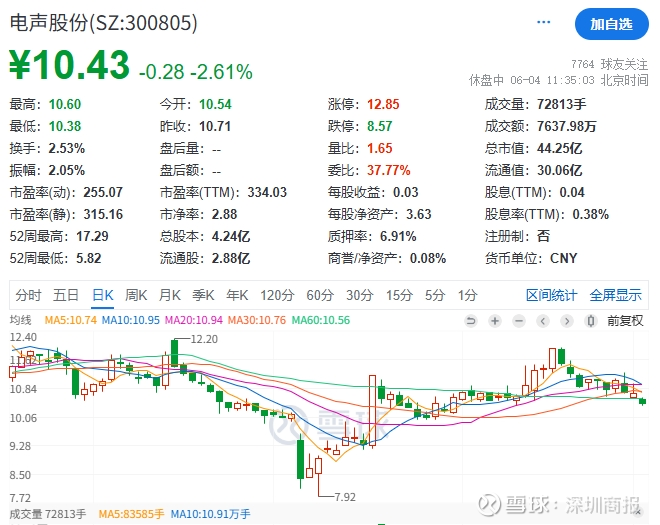Viewport: 660px width, 525px height.
Task: Open 区间统计 range statistics
Action: (551, 295)
